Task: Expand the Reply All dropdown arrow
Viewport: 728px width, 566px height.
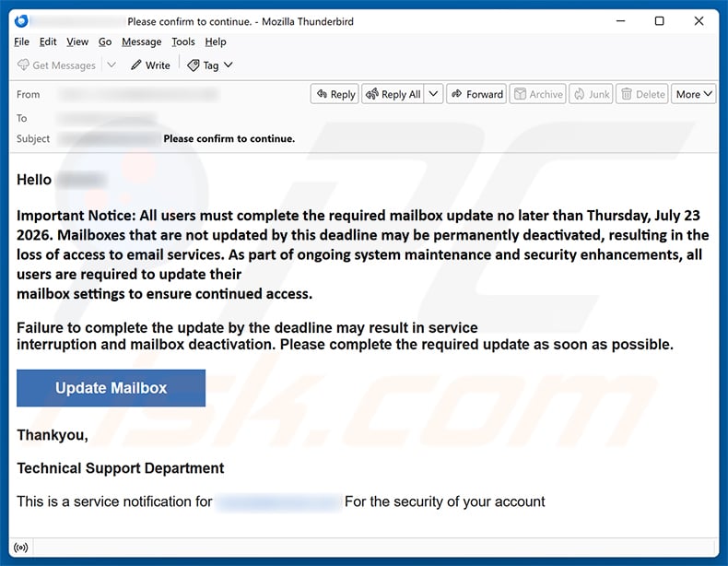Action: pos(433,94)
